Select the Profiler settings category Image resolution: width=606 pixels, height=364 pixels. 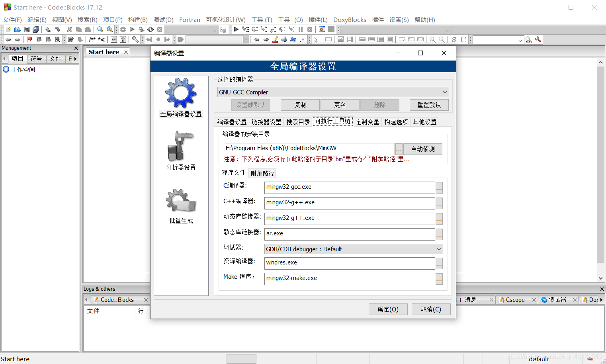point(181,151)
